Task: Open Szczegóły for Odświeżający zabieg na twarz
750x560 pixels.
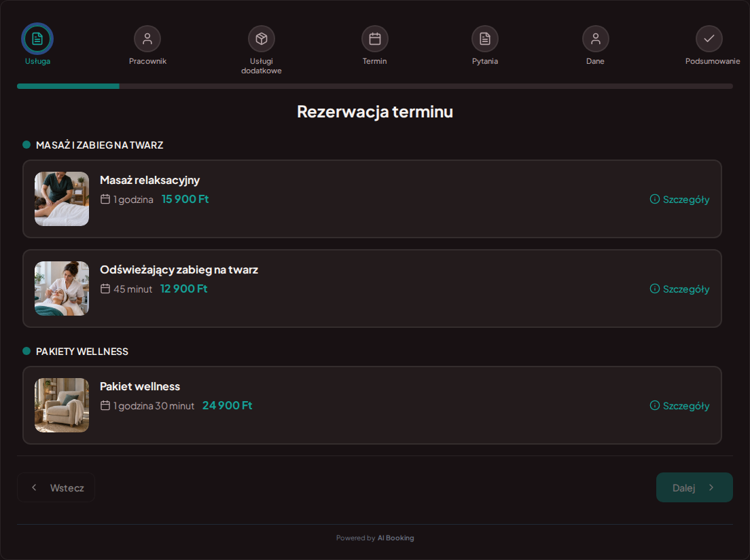Action: point(679,289)
